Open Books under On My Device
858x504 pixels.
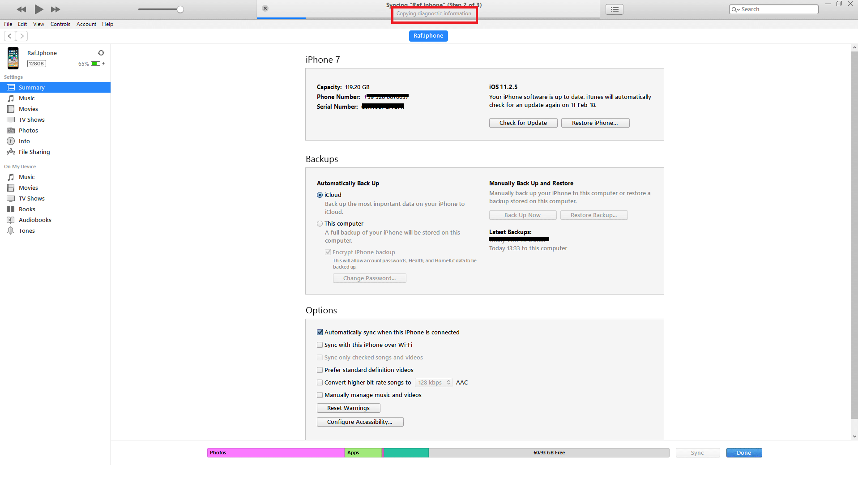(55, 209)
